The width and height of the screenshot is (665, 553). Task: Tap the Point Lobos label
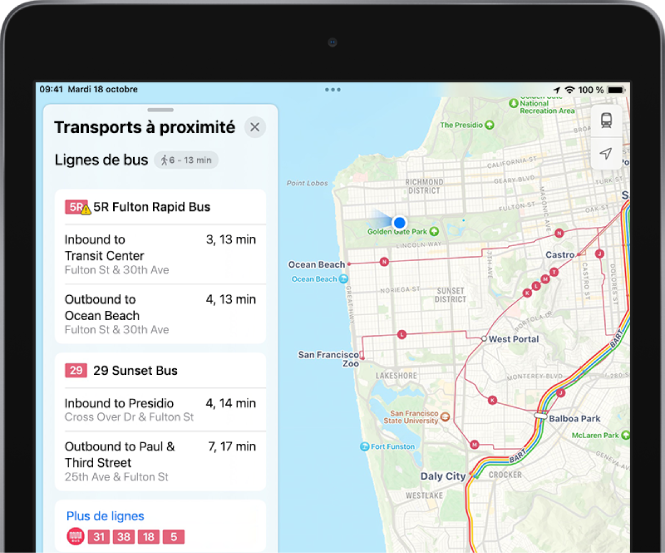point(307,183)
